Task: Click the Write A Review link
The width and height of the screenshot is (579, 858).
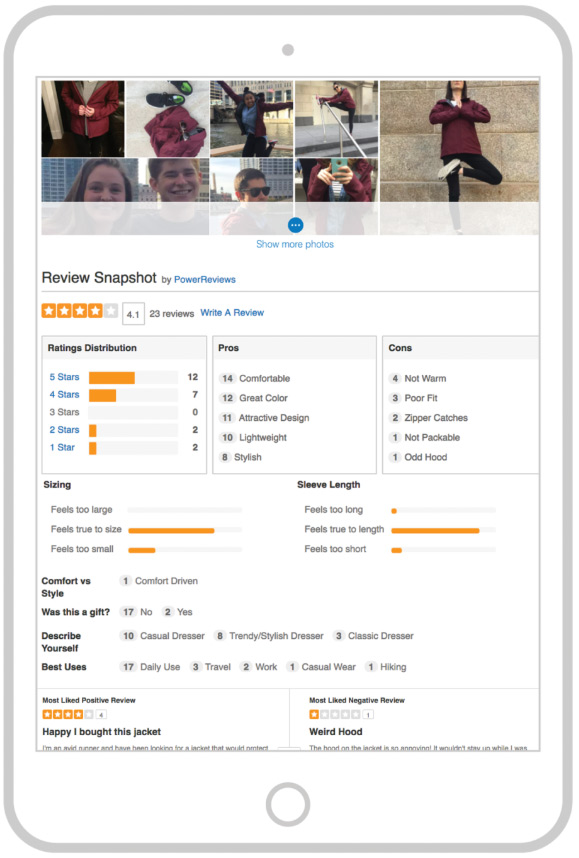Action: [232, 312]
